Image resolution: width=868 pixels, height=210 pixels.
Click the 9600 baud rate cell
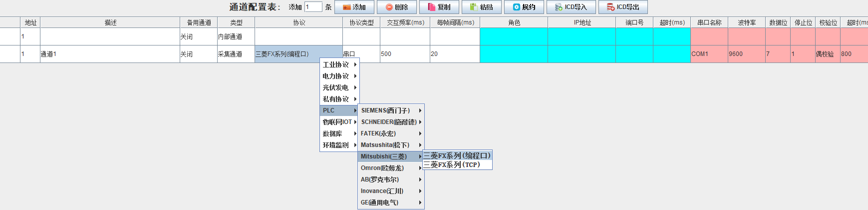(746, 54)
